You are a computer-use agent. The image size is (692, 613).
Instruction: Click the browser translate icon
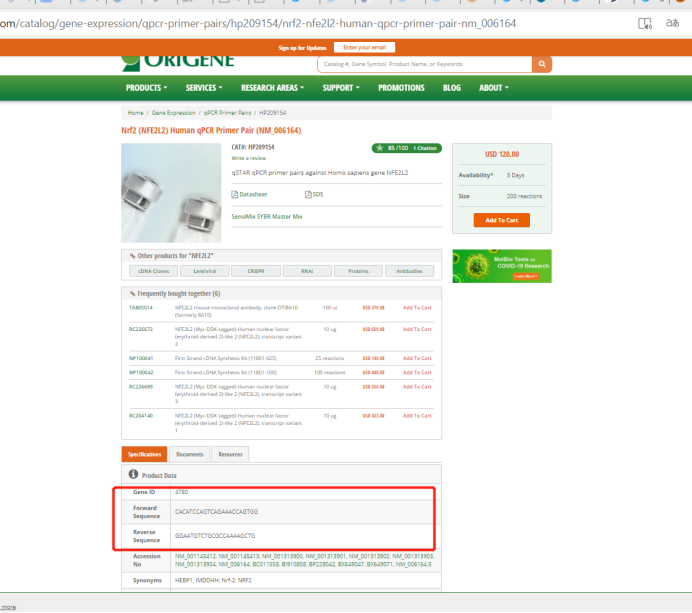pos(672,23)
